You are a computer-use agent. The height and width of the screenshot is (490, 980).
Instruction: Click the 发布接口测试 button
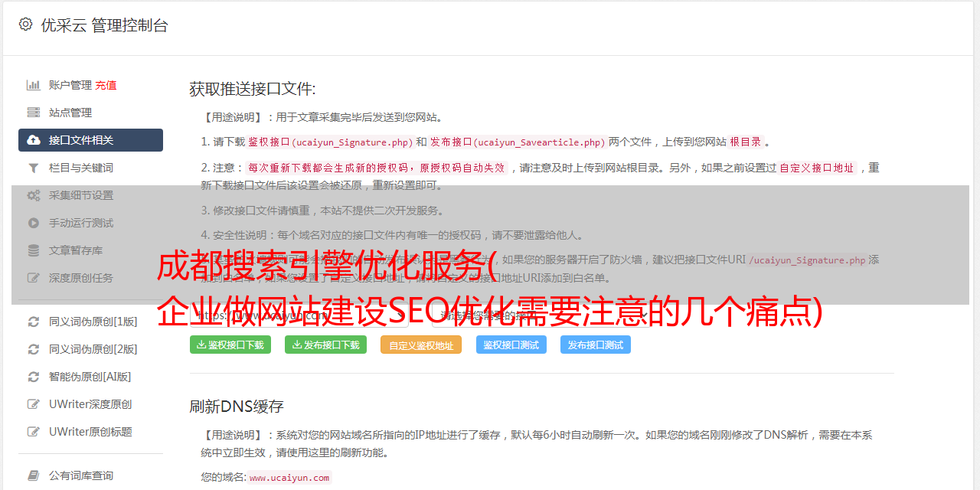(x=596, y=345)
